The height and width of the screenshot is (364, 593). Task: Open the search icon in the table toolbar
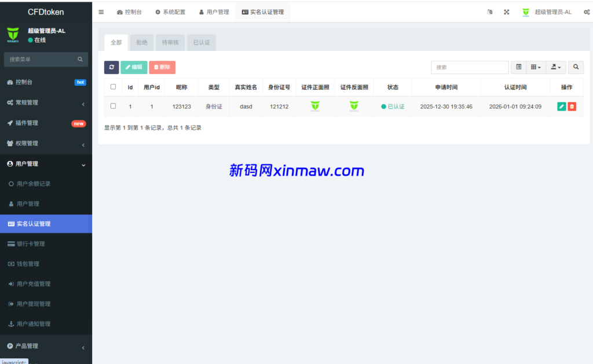coord(575,67)
